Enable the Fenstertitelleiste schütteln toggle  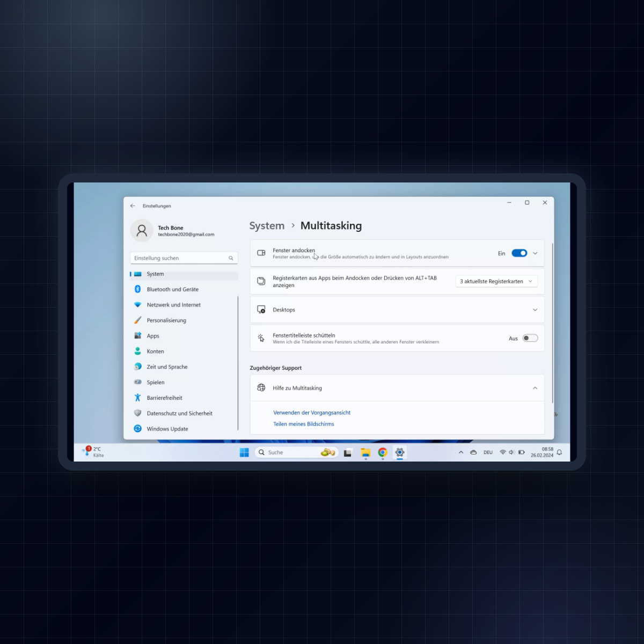pyautogui.click(x=530, y=338)
